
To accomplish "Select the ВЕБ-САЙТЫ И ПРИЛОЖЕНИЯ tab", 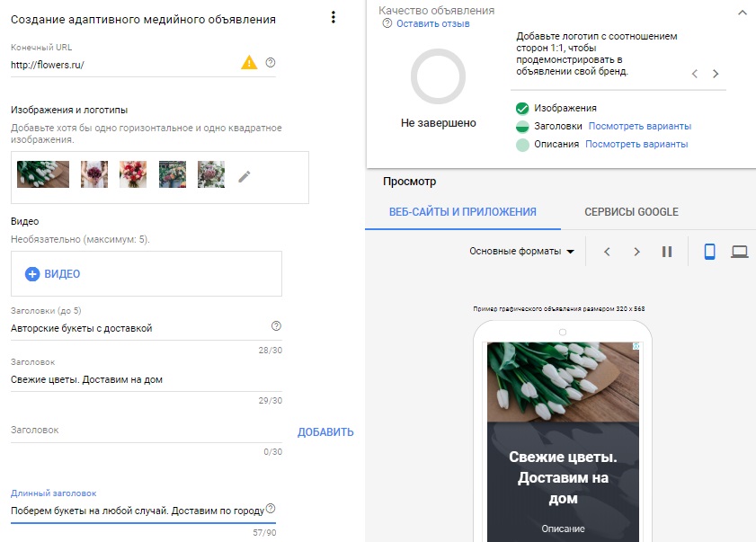I will (x=460, y=212).
